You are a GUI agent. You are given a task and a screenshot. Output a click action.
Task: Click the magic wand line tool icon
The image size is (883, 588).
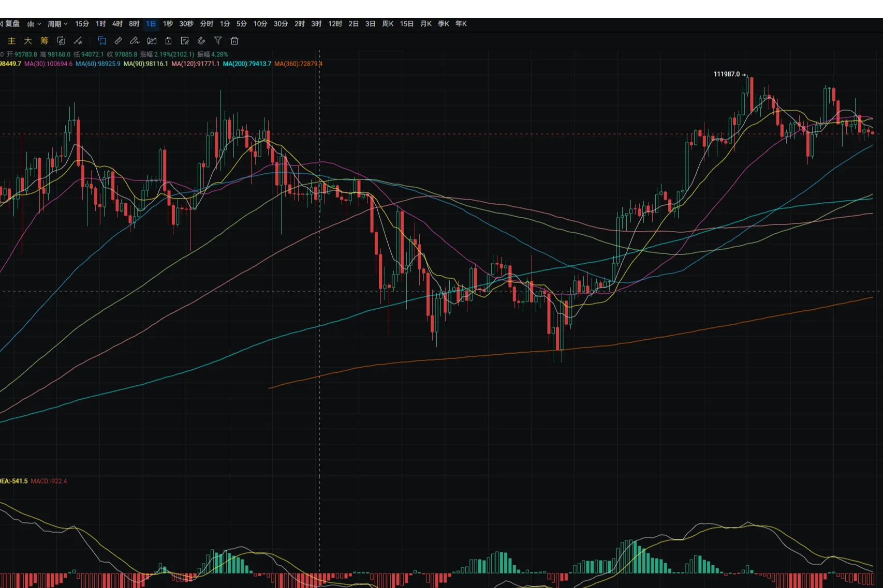pyautogui.click(x=78, y=41)
